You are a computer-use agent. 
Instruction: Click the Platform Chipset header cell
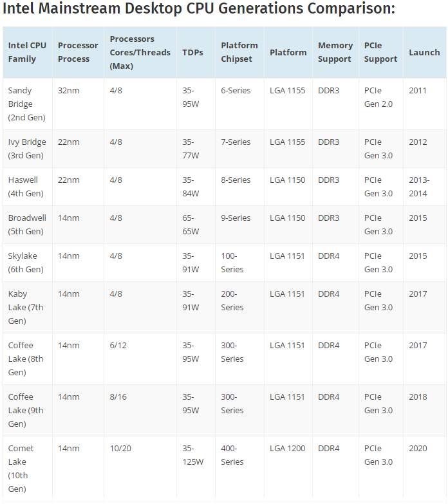tap(239, 52)
